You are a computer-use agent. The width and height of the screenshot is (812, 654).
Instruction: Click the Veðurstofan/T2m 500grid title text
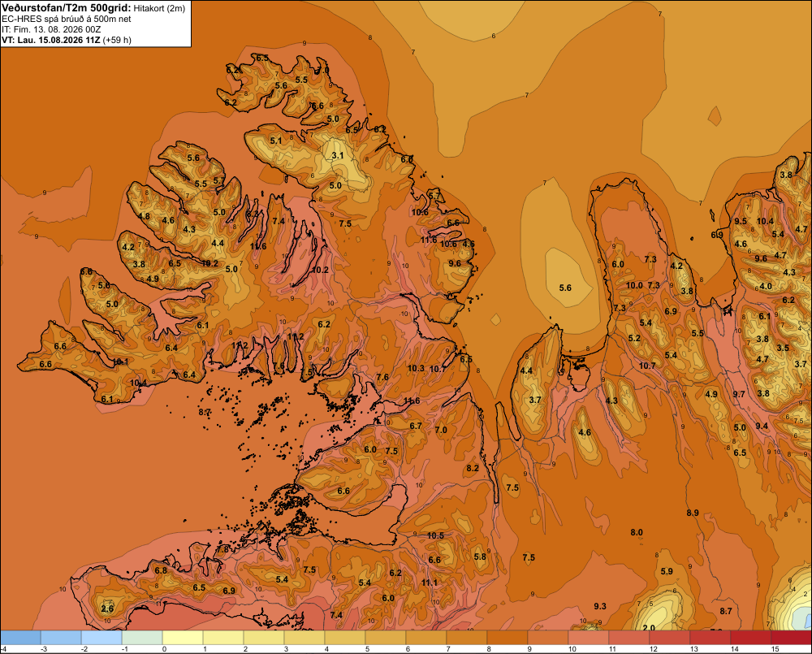coord(67,8)
